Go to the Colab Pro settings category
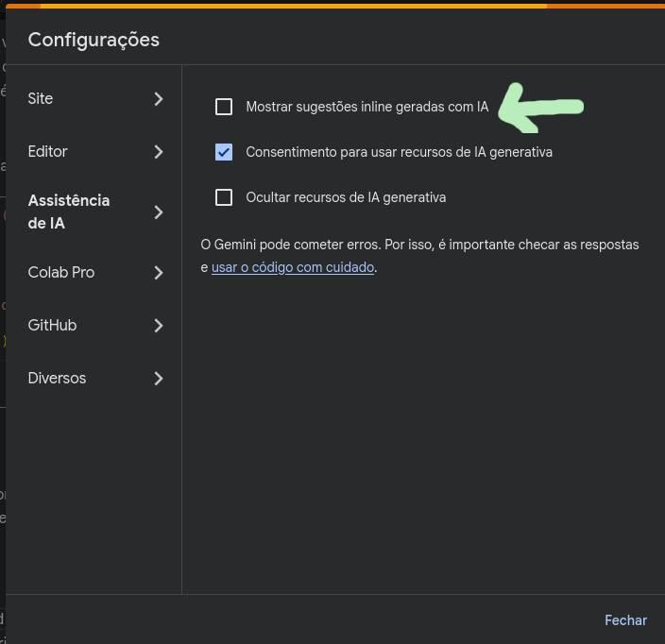 pyautogui.click(x=61, y=273)
